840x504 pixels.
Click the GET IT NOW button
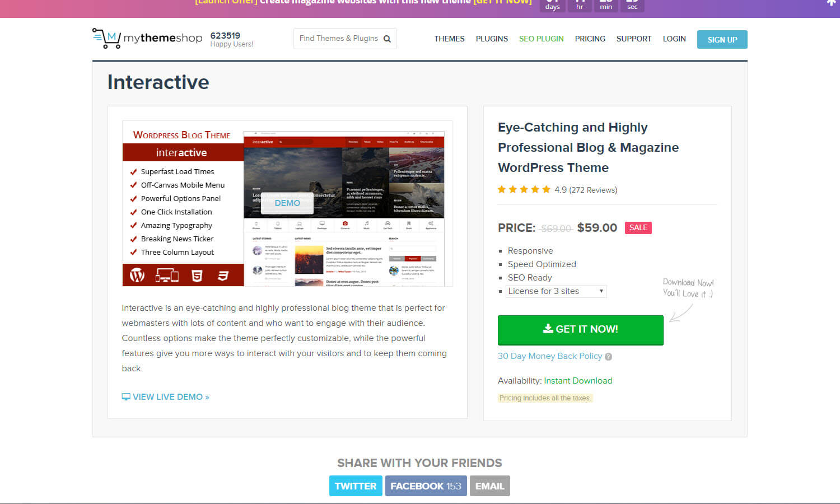[x=580, y=330]
